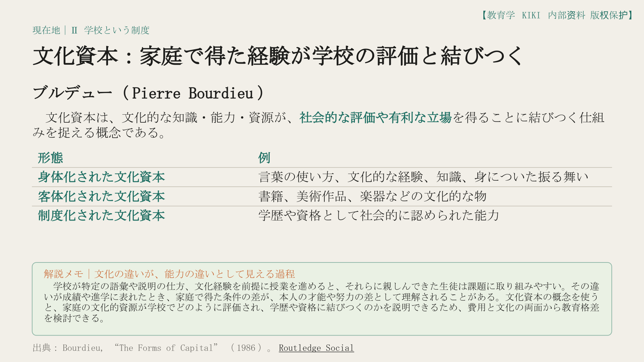Click "The Forms of Capital" title text
Screen dimensions: 644x362
pyautogui.click(x=166, y=348)
